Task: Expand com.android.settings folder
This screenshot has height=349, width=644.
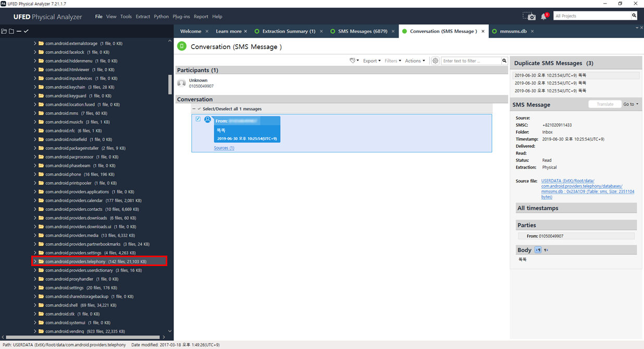Action: point(35,287)
